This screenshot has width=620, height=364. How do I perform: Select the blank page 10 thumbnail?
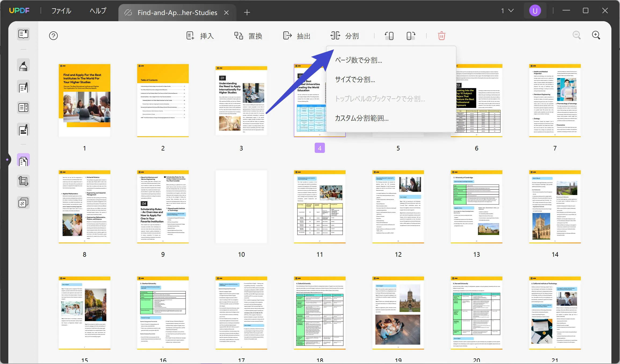pyautogui.click(x=241, y=207)
